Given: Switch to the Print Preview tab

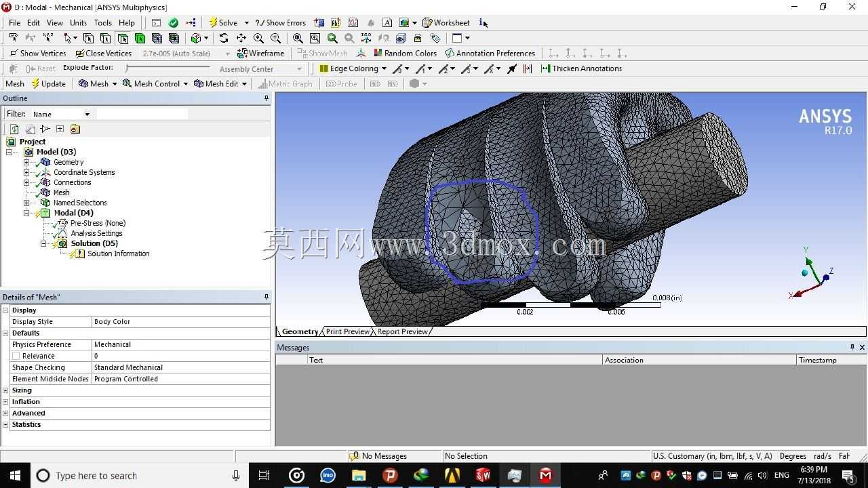Looking at the screenshot, I should click(x=347, y=331).
